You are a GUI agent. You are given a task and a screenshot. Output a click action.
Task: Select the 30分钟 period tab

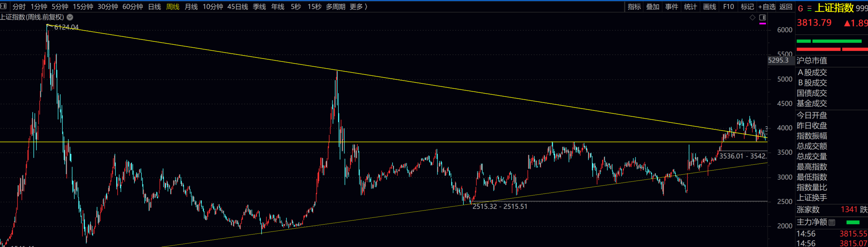click(108, 6)
